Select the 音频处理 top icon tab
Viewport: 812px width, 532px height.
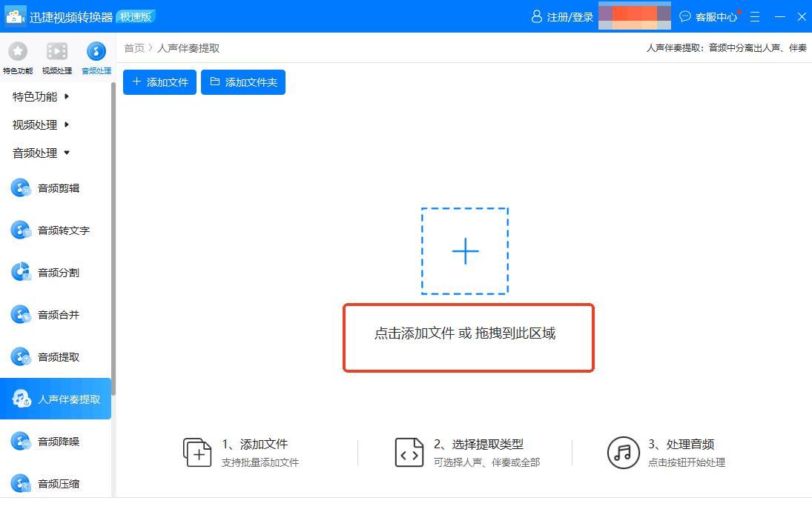click(x=96, y=57)
